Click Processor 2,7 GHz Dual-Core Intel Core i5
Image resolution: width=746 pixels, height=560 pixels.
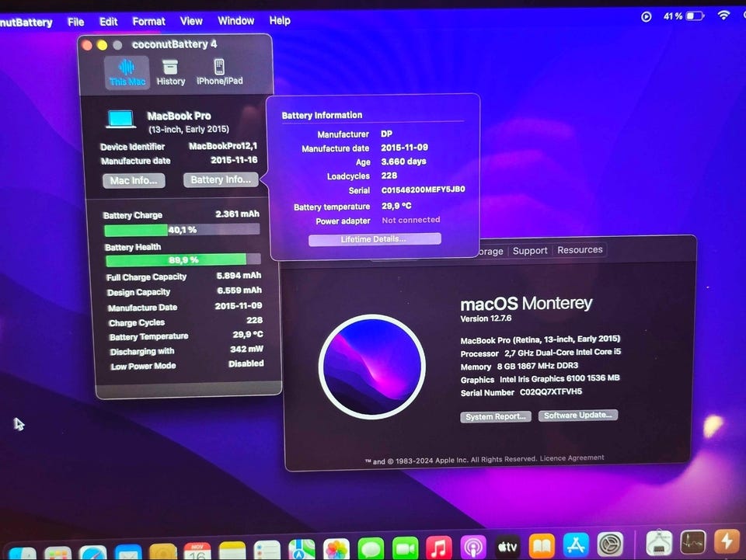(x=541, y=353)
